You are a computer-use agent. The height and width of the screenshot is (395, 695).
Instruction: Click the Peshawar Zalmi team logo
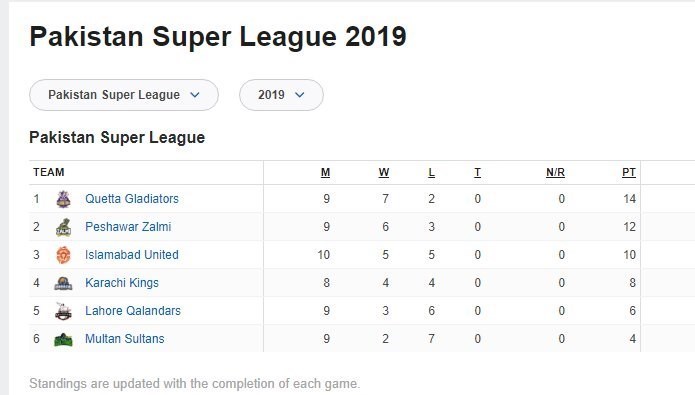click(63, 227)
